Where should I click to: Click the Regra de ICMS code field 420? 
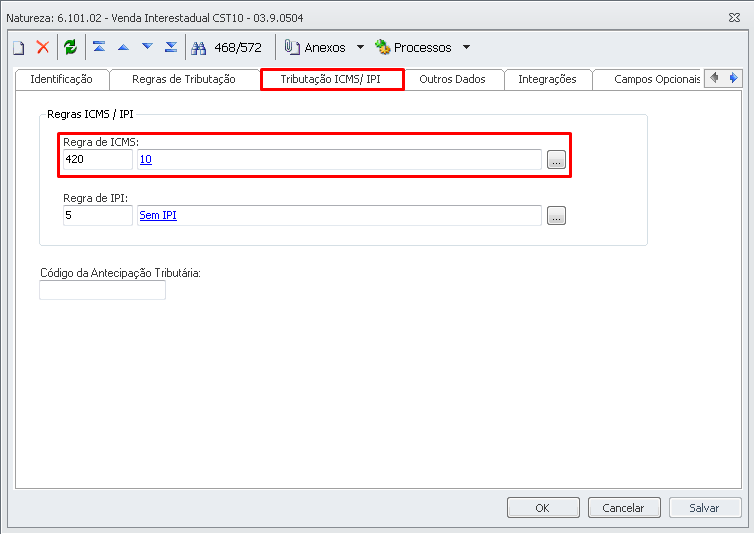pyautogui.click(x=98, y=159)
